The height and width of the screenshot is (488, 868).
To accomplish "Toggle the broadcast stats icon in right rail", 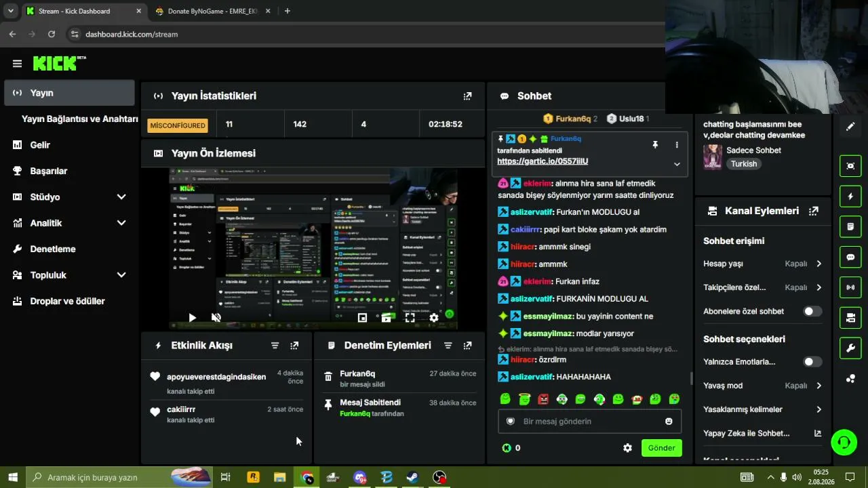I will [x=850, y=287].
